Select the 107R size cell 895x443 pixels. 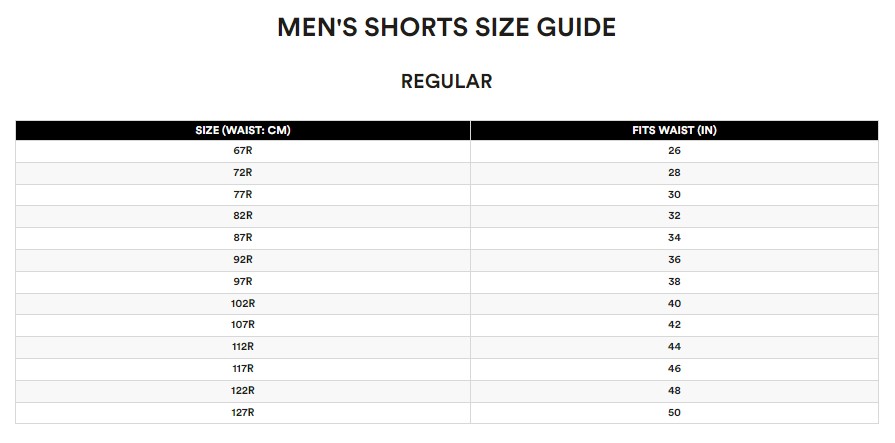[x=243, y=325]
